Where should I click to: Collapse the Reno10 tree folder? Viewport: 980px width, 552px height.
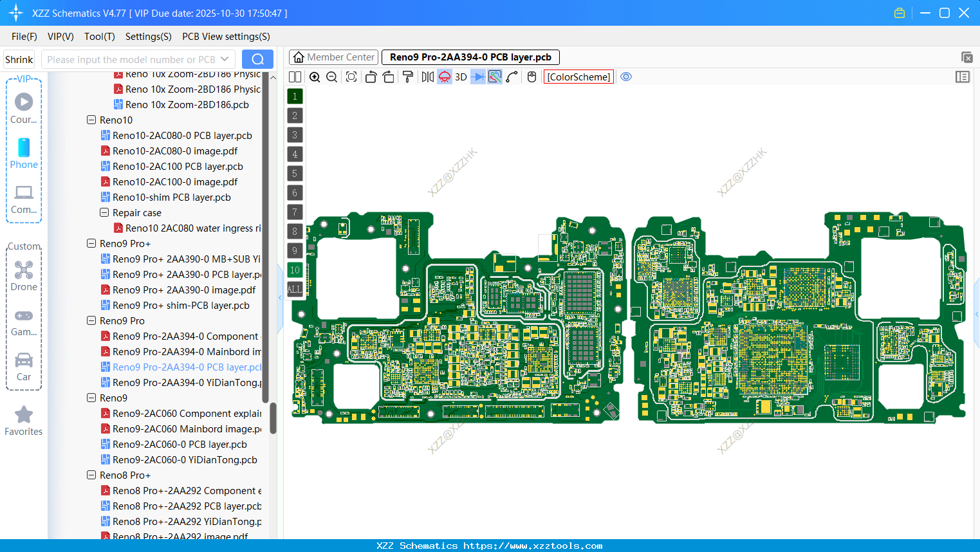pyautogui.click(x=91, y=120)
